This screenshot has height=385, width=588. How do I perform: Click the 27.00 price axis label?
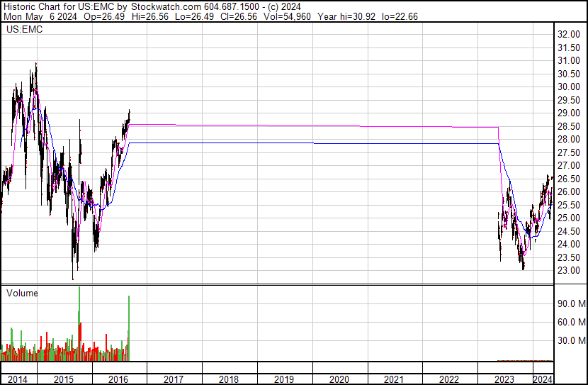569,165
